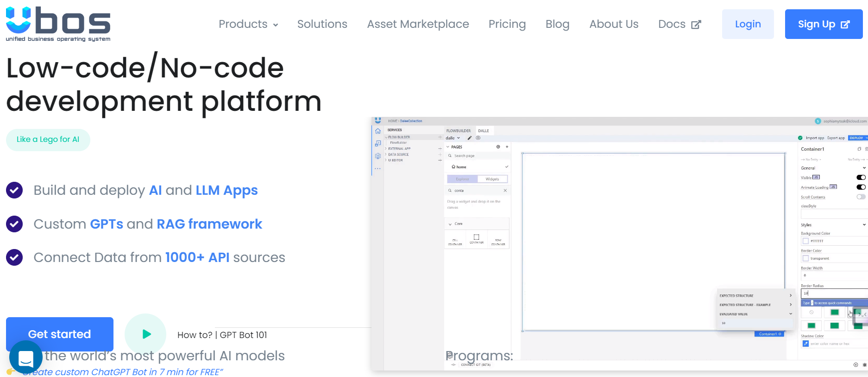868x377 pixels.
Task: Collapse the General properties section
Action: (864, 168)
